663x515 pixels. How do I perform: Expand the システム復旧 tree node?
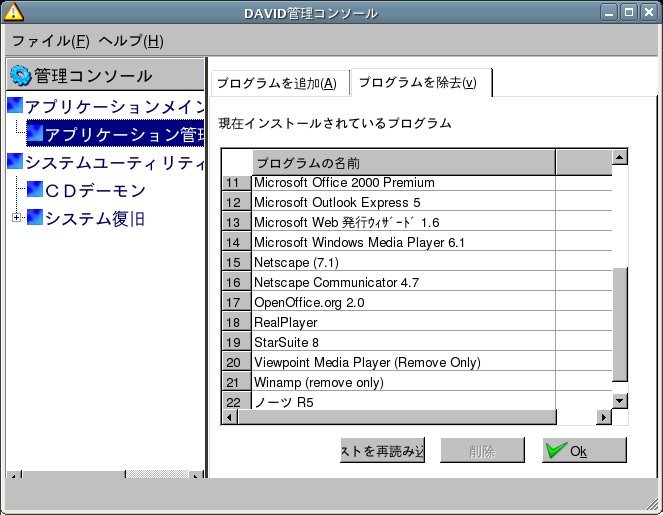pyautogui.click(x=16, y=217)
